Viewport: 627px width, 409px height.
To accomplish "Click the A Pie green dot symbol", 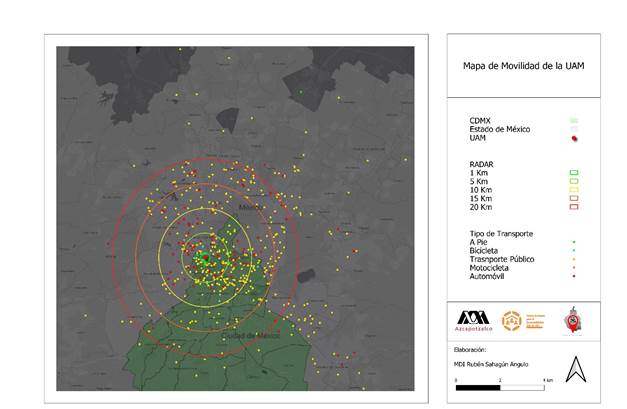I will [574, 242].
